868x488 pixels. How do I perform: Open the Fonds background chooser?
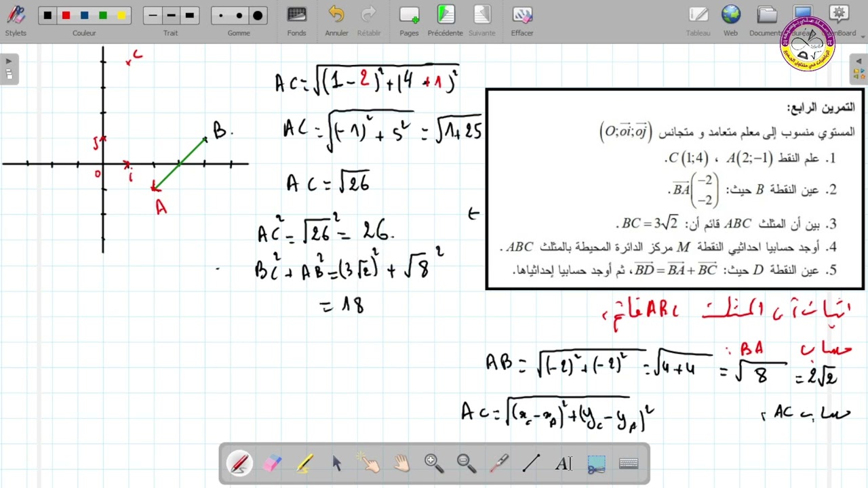[x=296, y=21]
